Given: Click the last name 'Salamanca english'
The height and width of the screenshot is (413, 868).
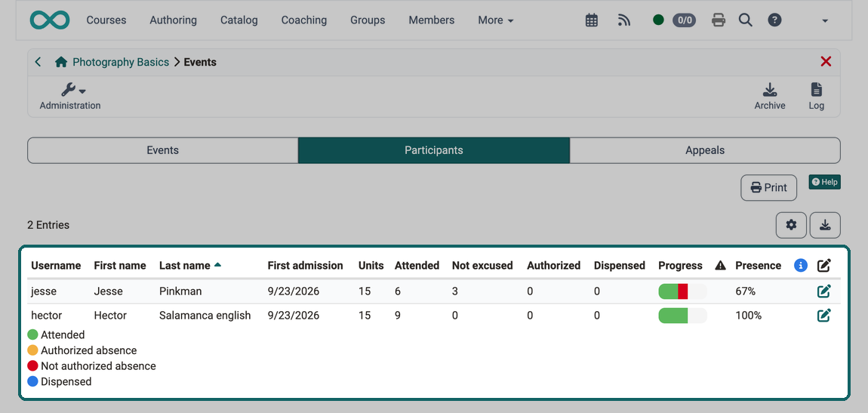Looking at the screenshot, I should pos(205,316).
